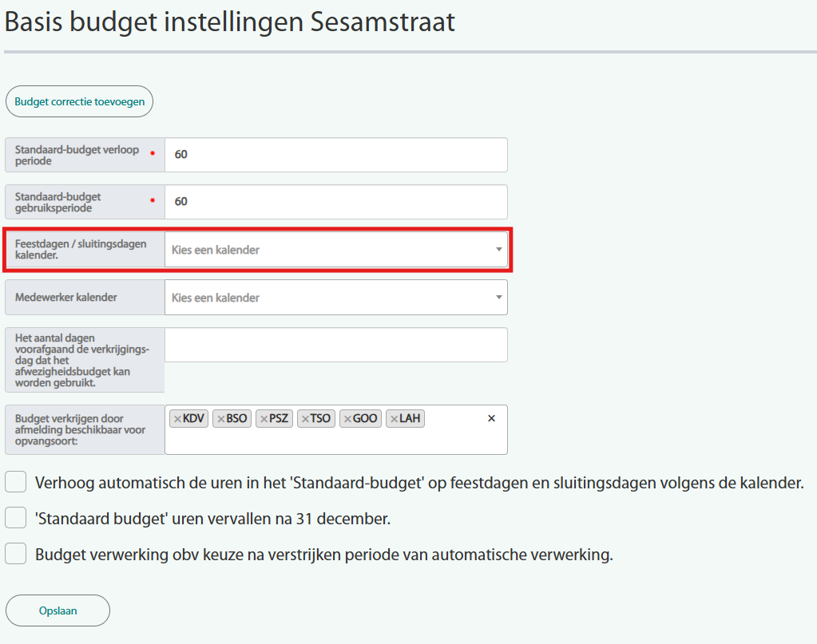817x644 pixels.
Task: Check Budget verwerking obv keuze option
Action: [x=16, y=554]
